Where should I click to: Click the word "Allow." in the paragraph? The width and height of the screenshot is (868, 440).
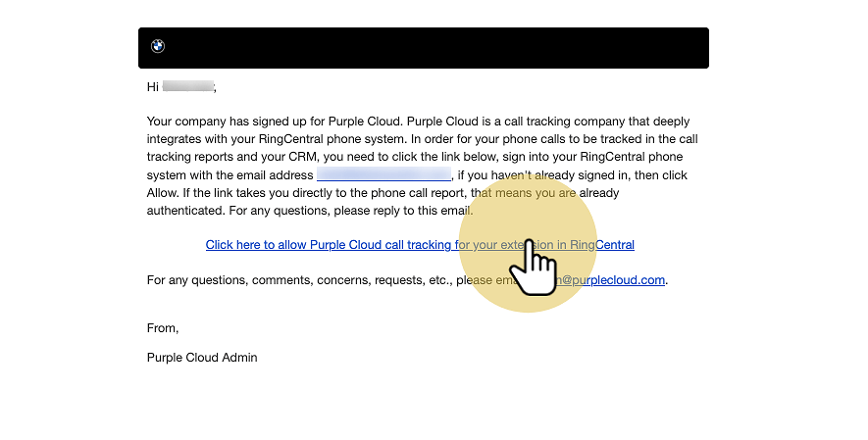click(x=163, y=193)
